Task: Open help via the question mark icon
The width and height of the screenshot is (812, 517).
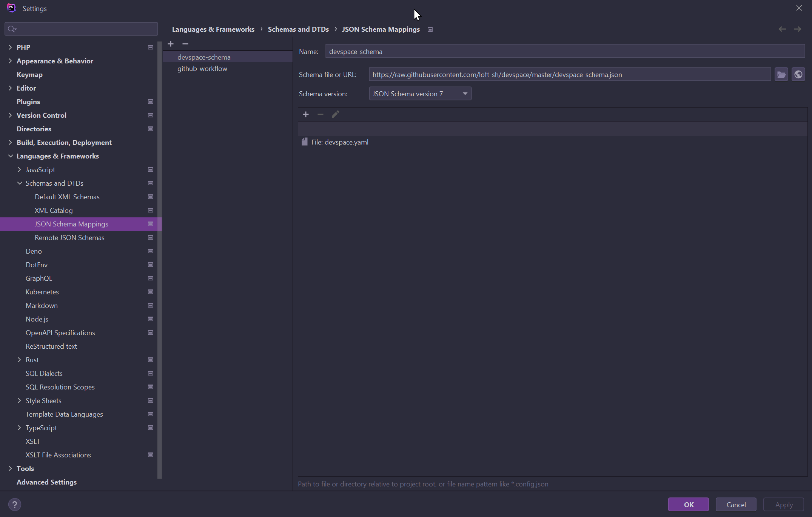Action: (15, 504)
